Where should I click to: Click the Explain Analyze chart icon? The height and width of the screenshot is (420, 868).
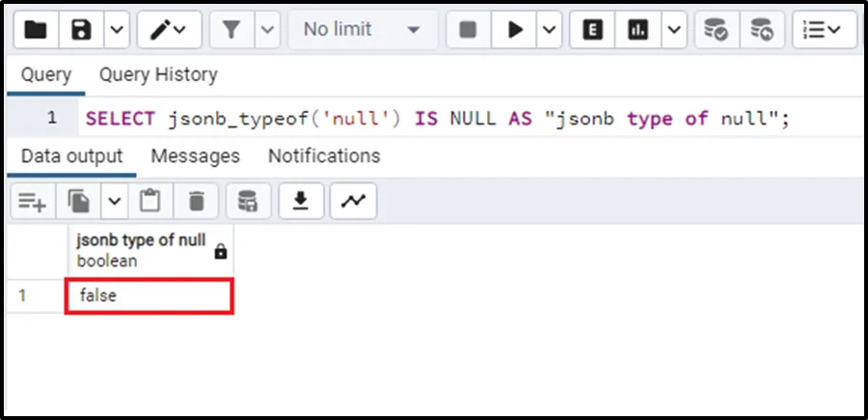[637, 30]
